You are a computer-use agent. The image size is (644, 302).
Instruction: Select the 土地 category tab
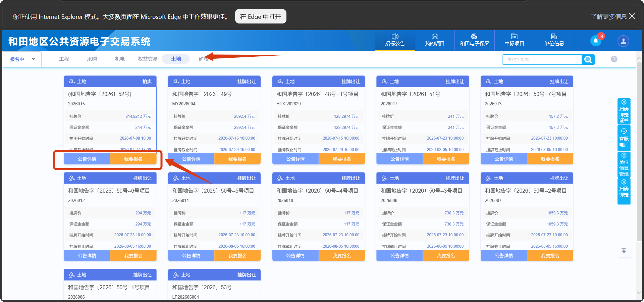pyautogui.click(x=176, y=59)
